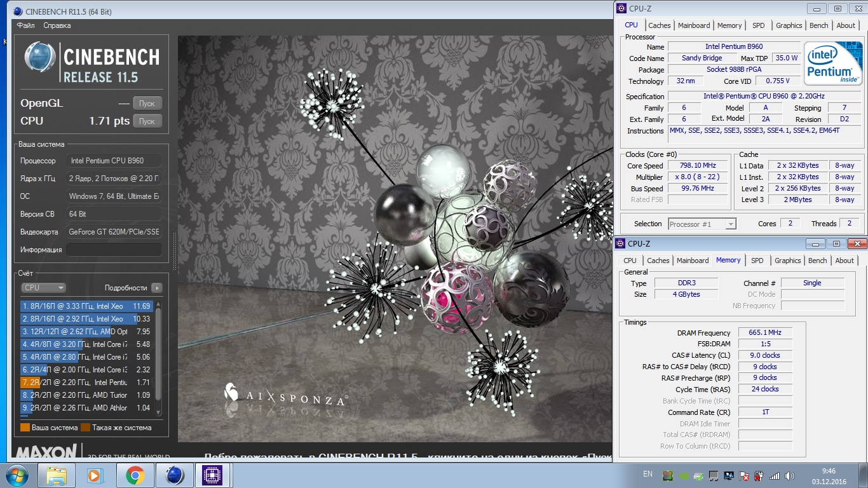Select ranking row 3 AMD Opteron 7.95

pos(86,332)
